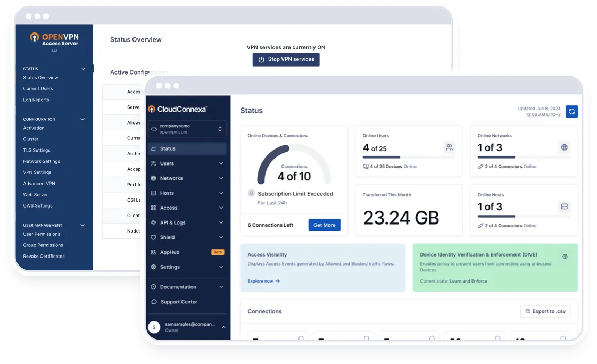Click the Subscription Limit Exceeded indicator icon
This screenshot has height=364, width=597.
[251, 193]
